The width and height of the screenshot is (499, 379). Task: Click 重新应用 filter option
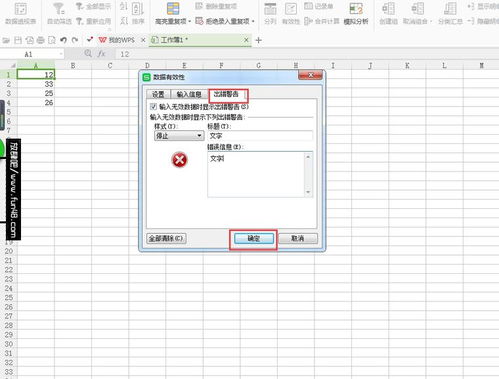pos(93,21)
